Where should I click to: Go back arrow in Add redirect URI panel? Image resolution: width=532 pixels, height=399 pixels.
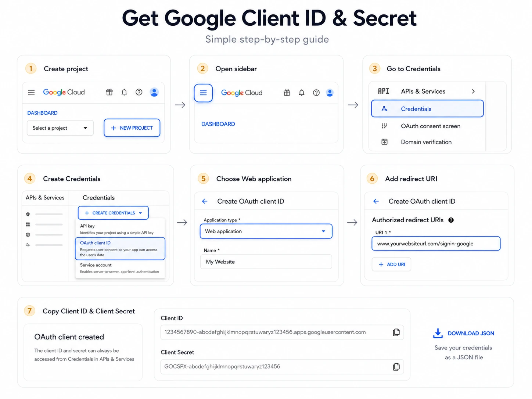376,201
